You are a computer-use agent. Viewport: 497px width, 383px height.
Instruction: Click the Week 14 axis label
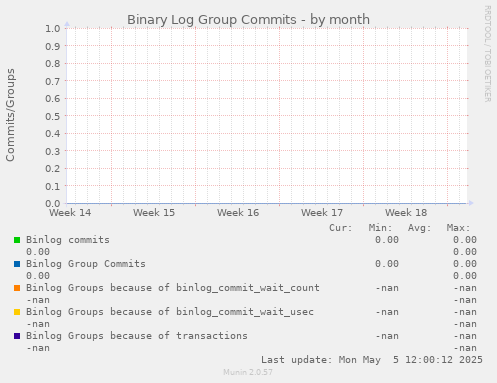(70, 213)
